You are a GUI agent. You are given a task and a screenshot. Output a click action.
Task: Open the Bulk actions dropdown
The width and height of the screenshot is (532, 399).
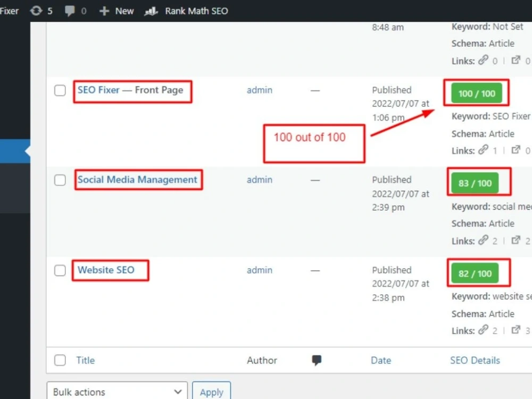pyautogui.click(x=117, y=392)
